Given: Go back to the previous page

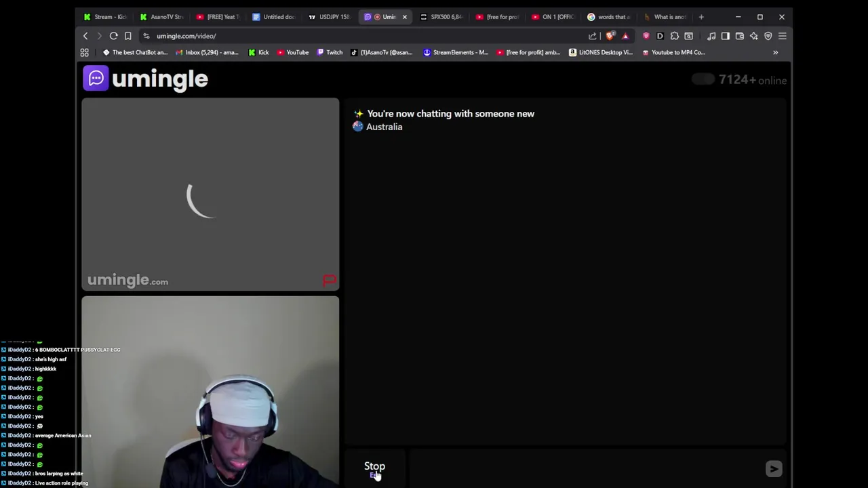Looking at the screenshot, I should point(85,36).
